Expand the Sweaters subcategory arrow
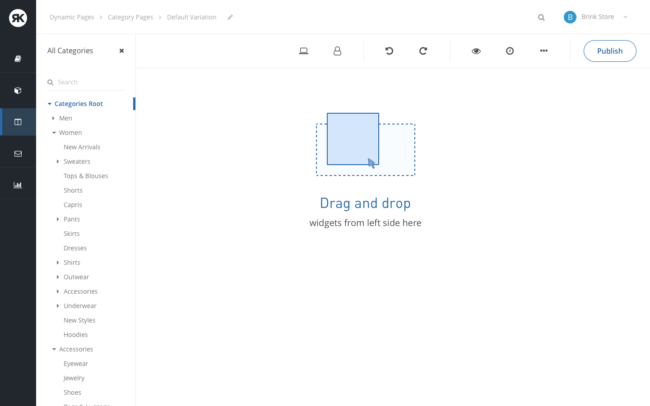 58,162
